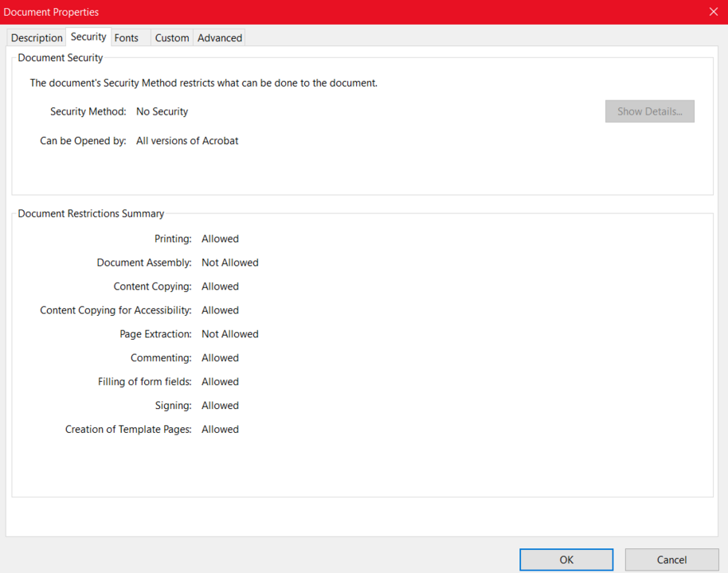The height and width of the screenshot is (573, 728).
Task: Click the 'Can be Opened by' label
Action: [x=83, y=141]
